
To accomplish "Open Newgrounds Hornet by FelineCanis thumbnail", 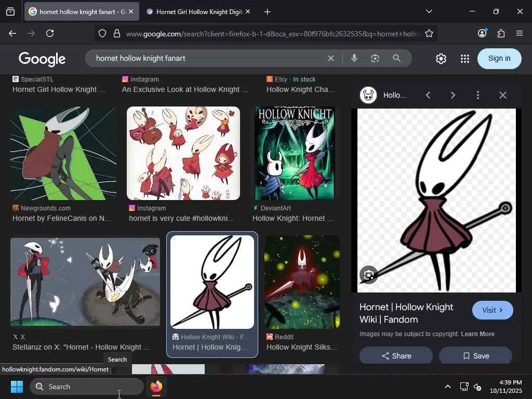I will (63, 153).
